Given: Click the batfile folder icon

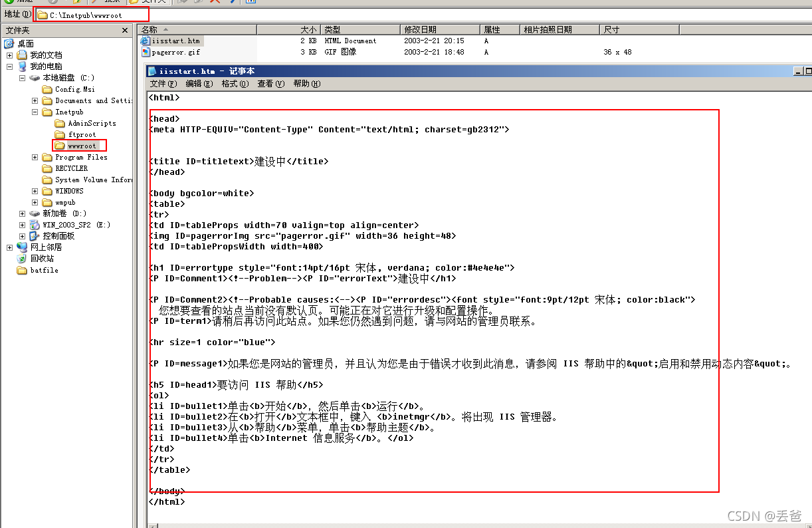Looking at the screenshot, I should pos(22,270).
